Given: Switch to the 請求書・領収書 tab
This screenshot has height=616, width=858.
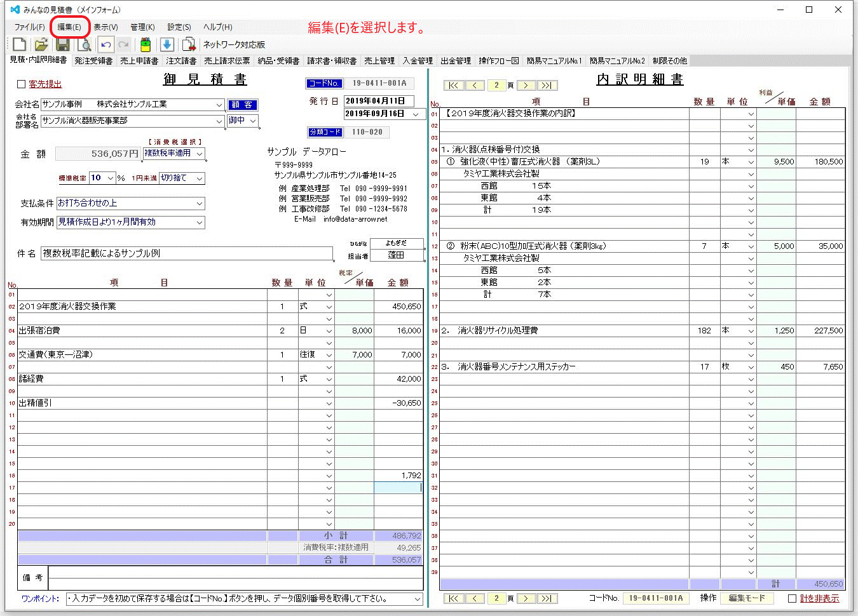Looking at the screenshot, I should click(x=332, y=61).
